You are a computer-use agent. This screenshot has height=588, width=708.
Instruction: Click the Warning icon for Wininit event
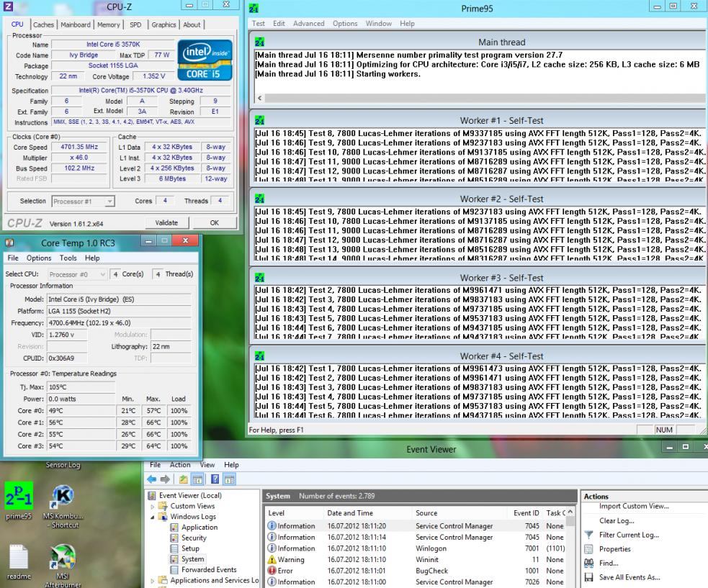pyautogui.click(x=272, y=559)
